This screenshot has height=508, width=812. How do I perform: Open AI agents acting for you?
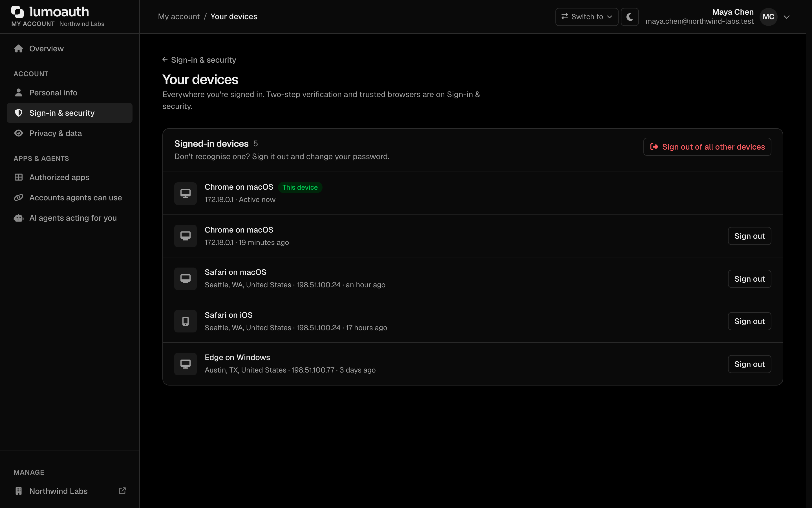pos(70,218)
